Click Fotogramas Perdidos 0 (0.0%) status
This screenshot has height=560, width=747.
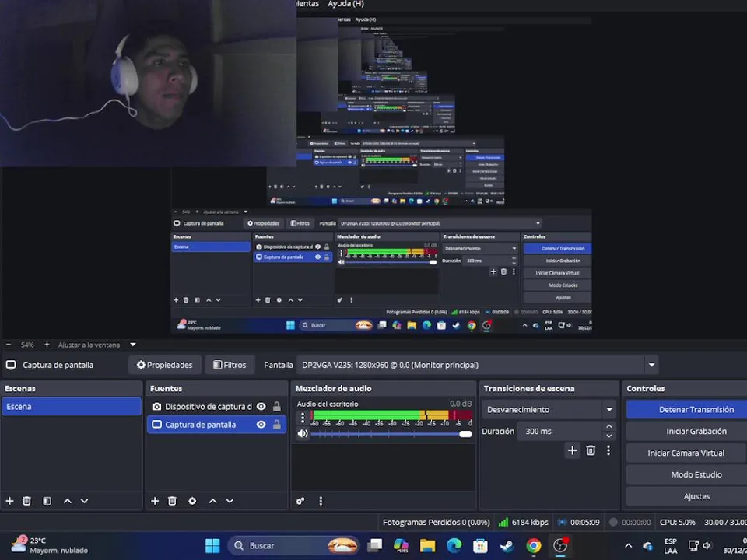tap(436, 523)
